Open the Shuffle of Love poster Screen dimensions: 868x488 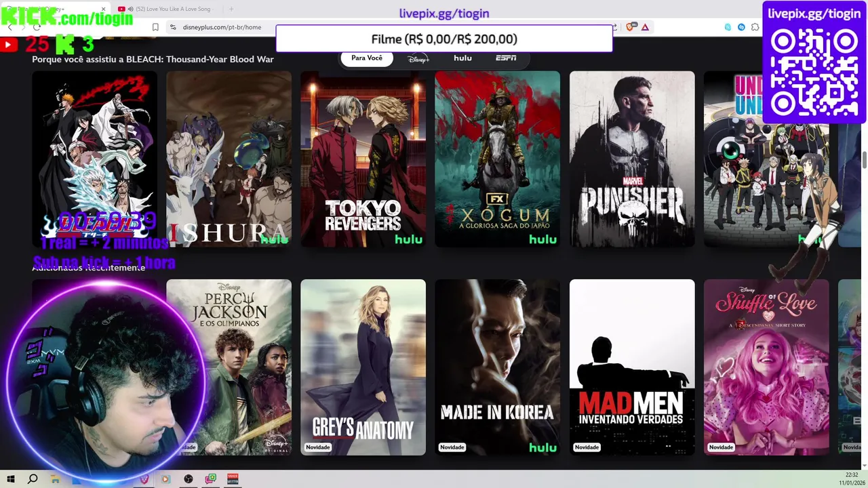pos(766,367)
